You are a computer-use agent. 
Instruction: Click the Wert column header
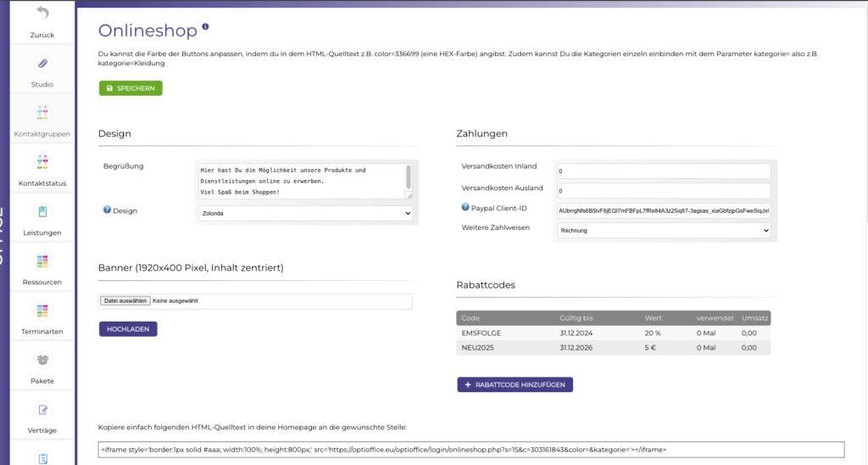(x=654, y=318)
